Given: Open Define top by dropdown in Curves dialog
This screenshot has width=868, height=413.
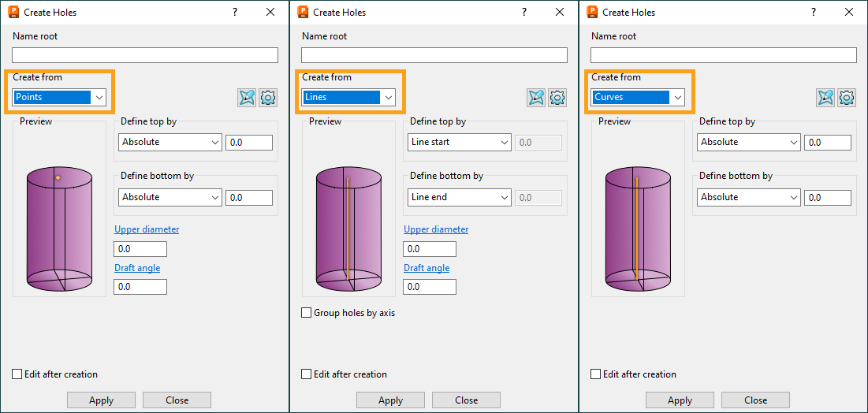Looking at the screenshot, I should click(x=749, y=143).
